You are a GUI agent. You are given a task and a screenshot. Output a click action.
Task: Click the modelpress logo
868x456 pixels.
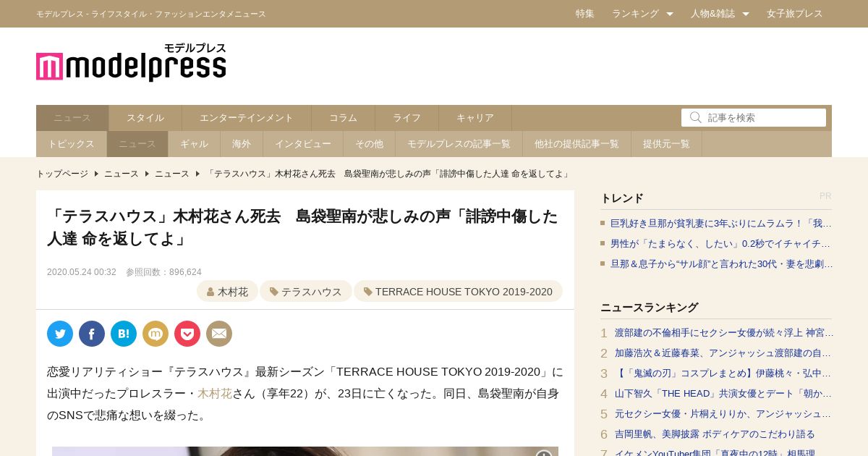point(131,62)
